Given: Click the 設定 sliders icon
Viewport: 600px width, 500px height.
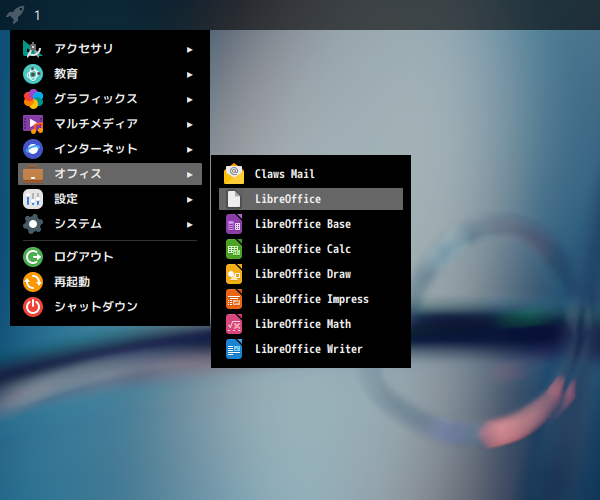Looking at the screenshot, I should coord(33,199).
